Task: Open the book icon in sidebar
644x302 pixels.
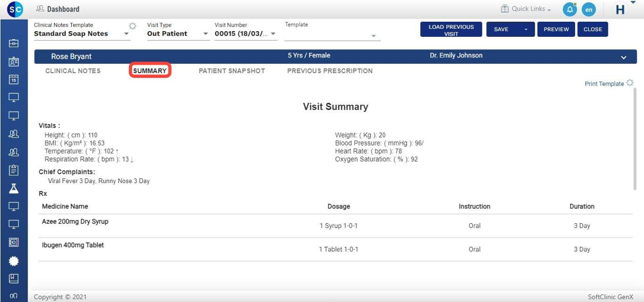Action: pyautogui.click(x=14, y=278)
